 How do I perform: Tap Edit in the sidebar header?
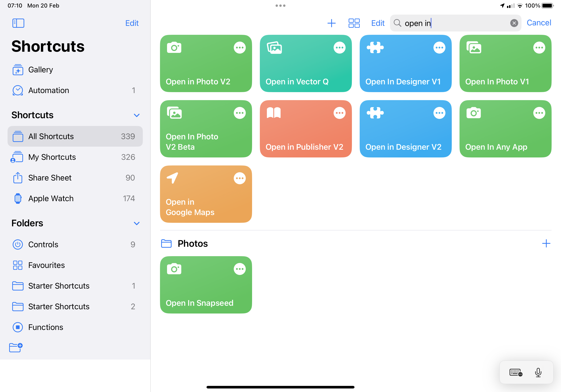[x=132, y=23]
